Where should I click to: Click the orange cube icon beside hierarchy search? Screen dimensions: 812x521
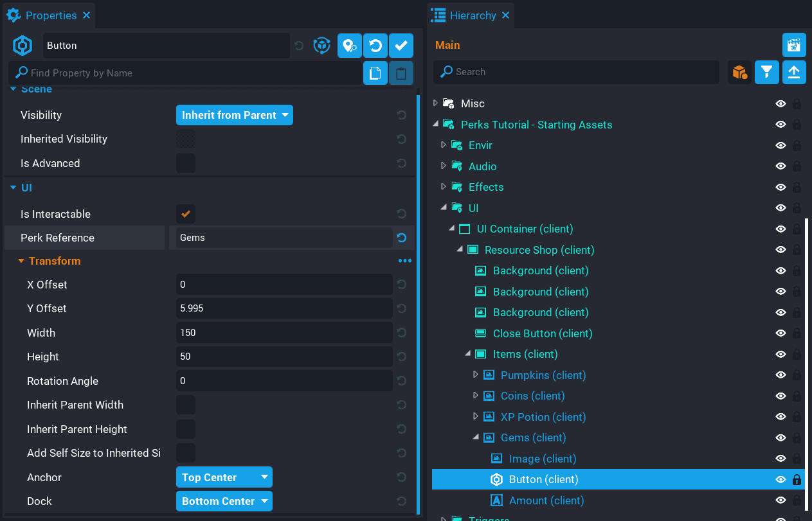click(740, 73)
